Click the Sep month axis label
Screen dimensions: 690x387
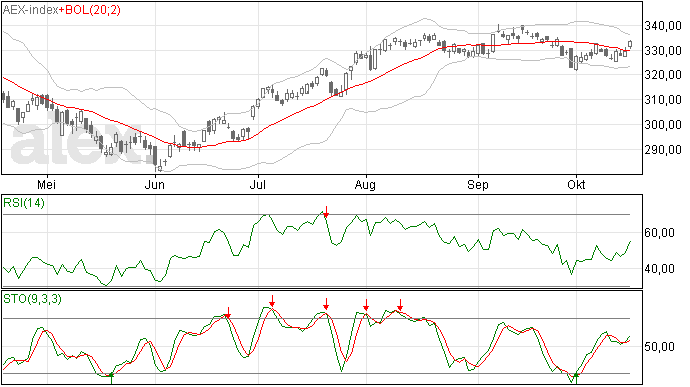point(478,184)
